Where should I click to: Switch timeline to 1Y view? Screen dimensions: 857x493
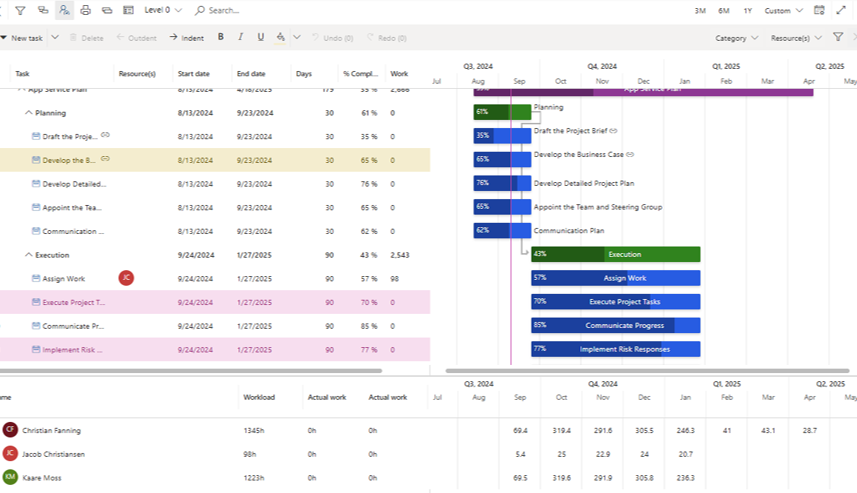[747, 10]
